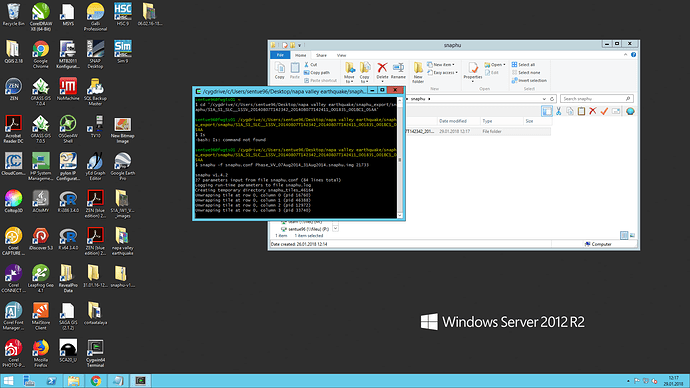Image resolution: width=690 pixels, height=388 pixels.
Task: Open yEd Graph Editor shortcut
Action: pyautogui.click(x=95, y=166)
